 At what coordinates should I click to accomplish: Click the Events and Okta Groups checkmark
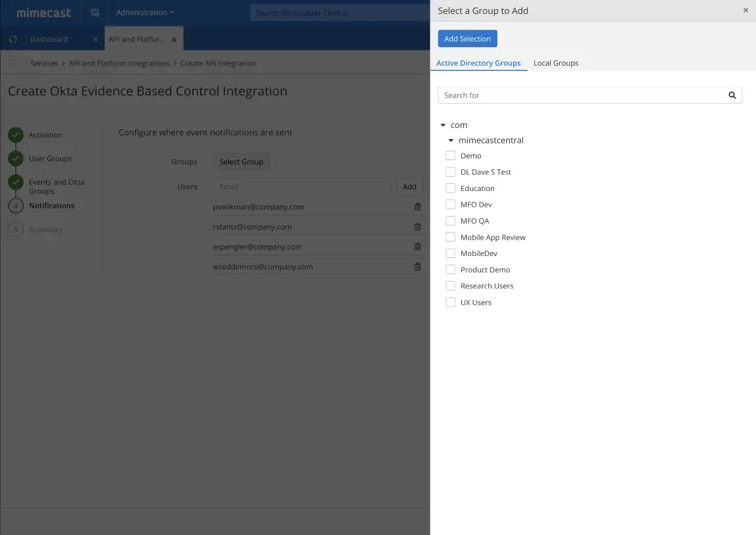pos(16,182)
